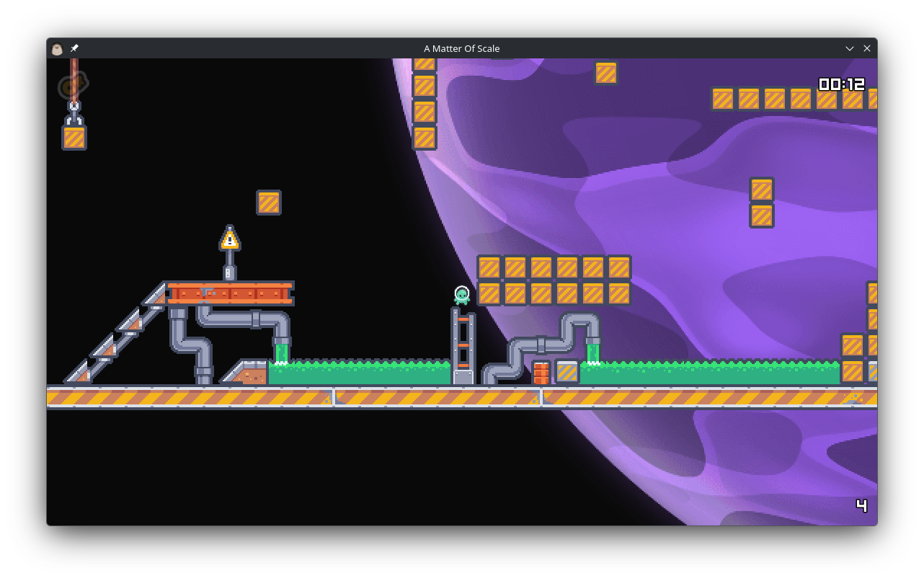The width and height of the screenshot is (924, 581).
Task: Click the crate hanging from the crane claw
Action: [x=74, y=138]
